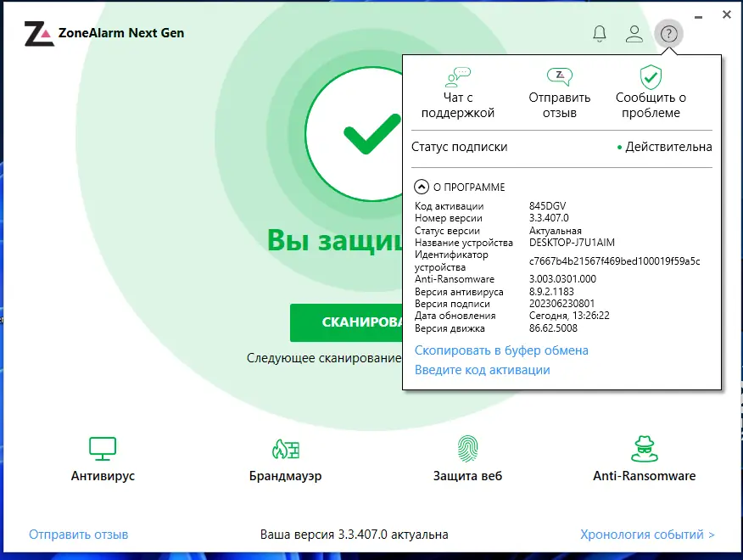The height and width of the screenshot is (560, 743).
Task: Click the send feedback speech bubble icon
Action: tap(560, 77)
